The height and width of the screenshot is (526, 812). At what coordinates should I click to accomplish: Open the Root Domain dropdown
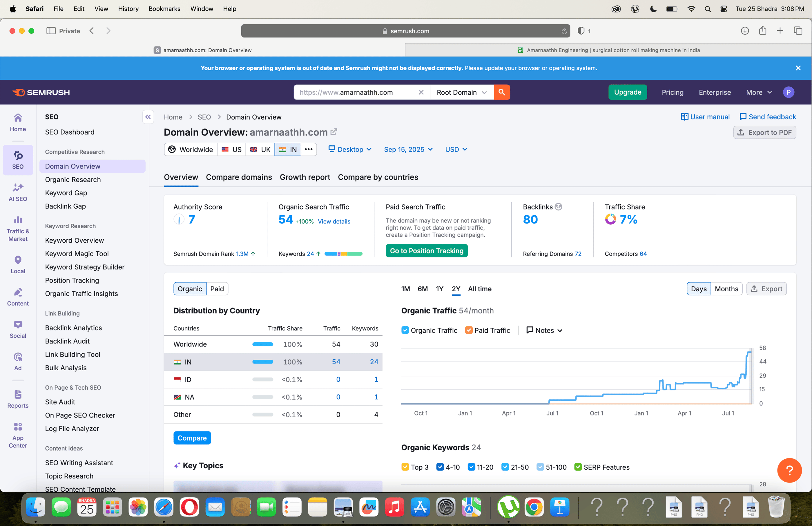[x=462, y=92]
